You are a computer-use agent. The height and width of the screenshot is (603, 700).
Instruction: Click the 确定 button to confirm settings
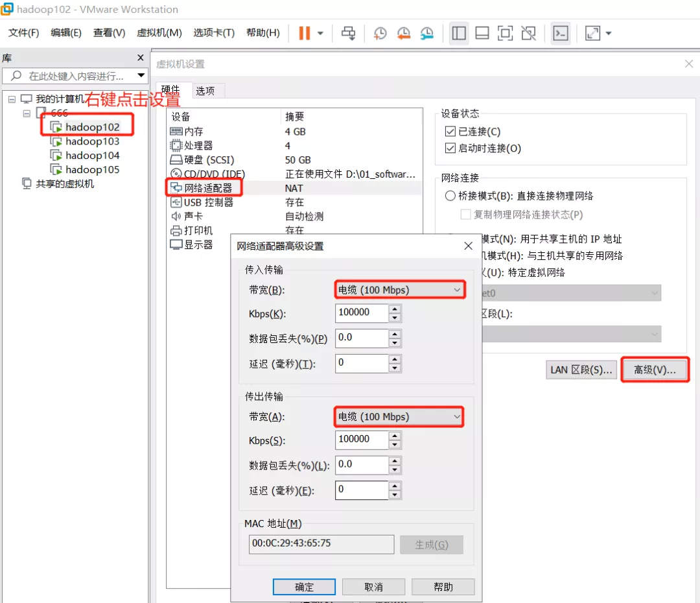click(304, 587)
